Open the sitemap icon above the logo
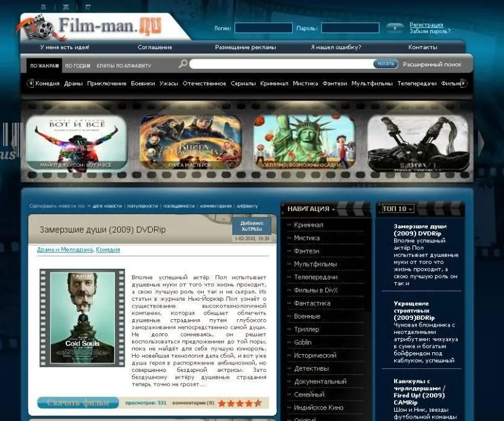Image resolution: width=504 pixels, height=421 pixels. pos(66,7)
